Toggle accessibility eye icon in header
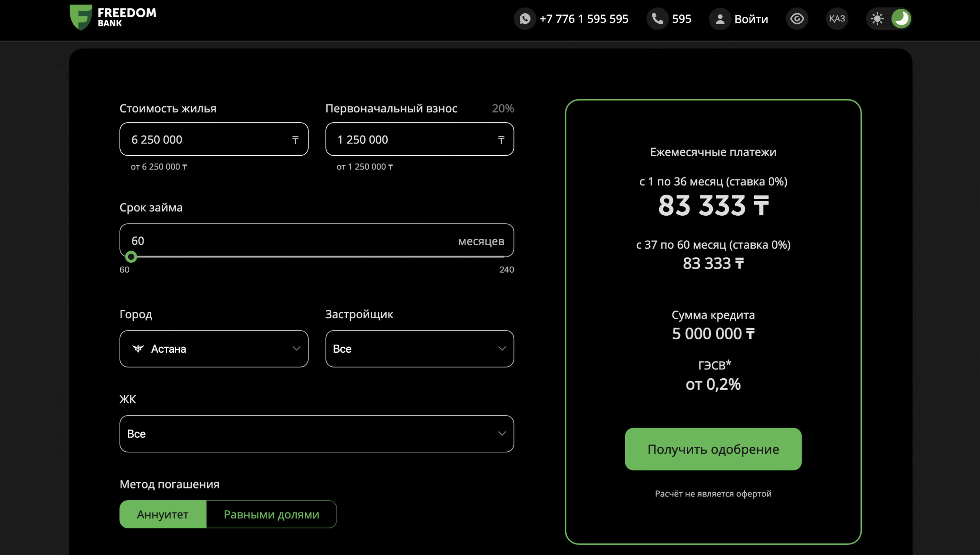Viewport: 980px width, 555px height. click(797, 19)
